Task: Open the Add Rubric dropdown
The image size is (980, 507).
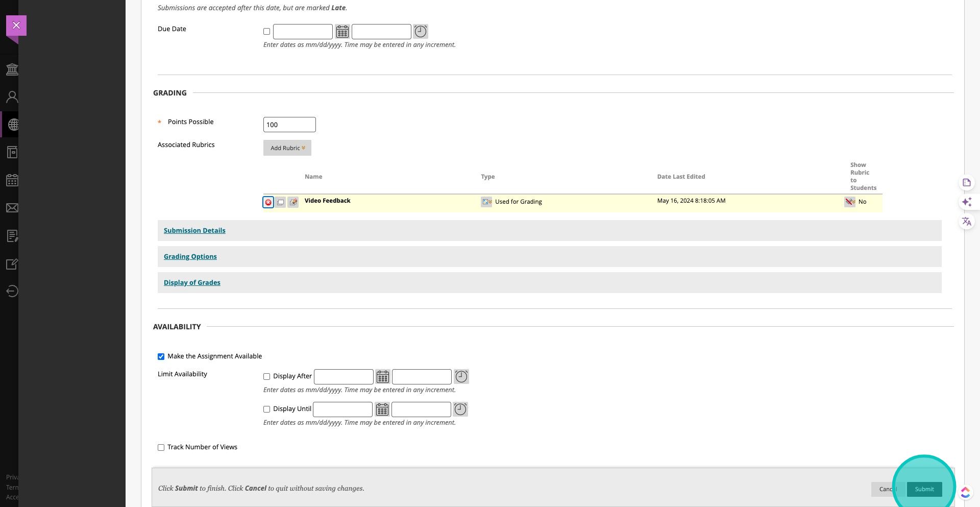Action: [287, 148]
